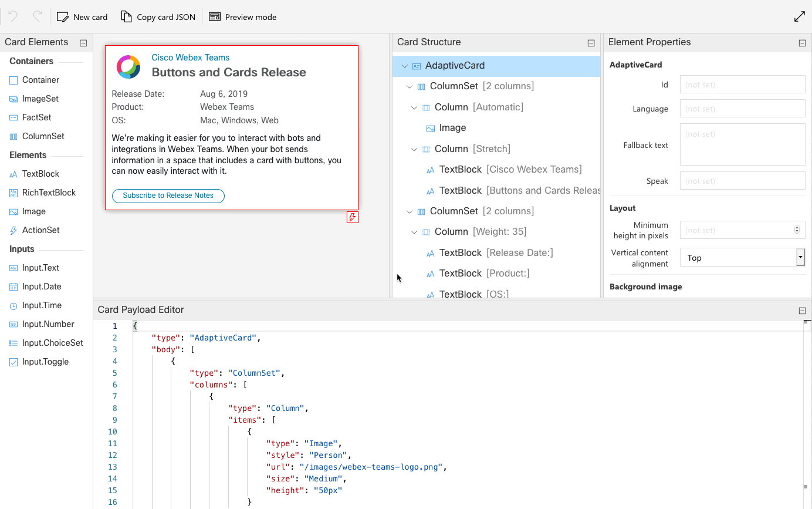Copy card JSON to clipboard
The image size is (812, 509).
(x=158, y=17)
